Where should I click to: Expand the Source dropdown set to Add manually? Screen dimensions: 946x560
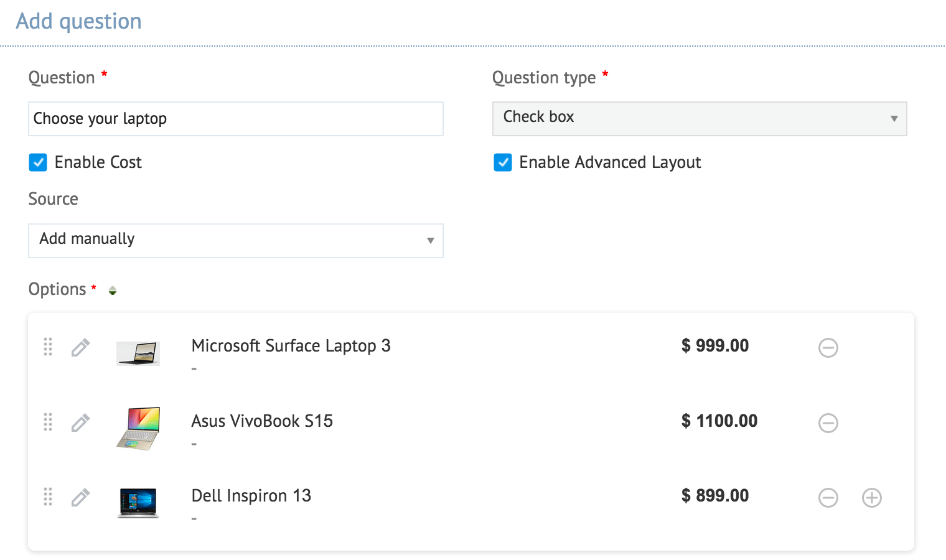(x=236, y=240)
